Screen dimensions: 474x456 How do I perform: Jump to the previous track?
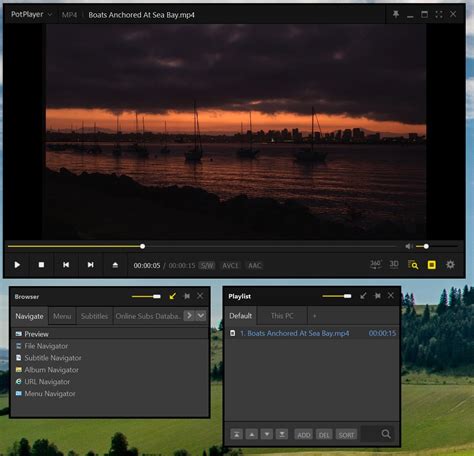66,265
